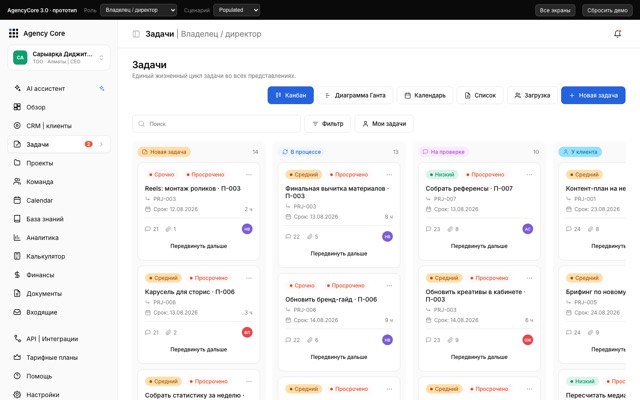Image resolution: width=640 pixels, height=400 pixels.
Task: Open the Фильтр button
Action: click(328, 124)
